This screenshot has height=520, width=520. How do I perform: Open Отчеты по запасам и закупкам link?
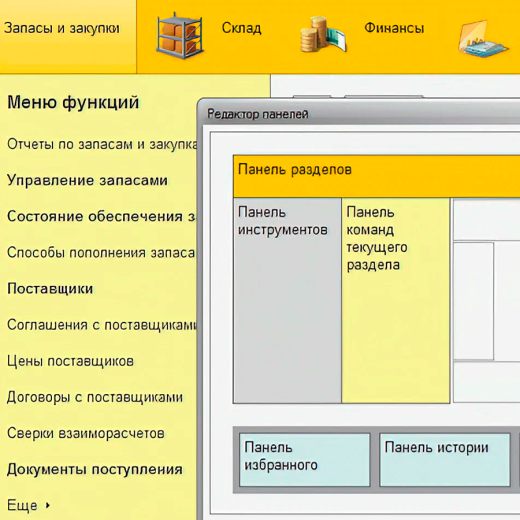[x=102, y=144]
